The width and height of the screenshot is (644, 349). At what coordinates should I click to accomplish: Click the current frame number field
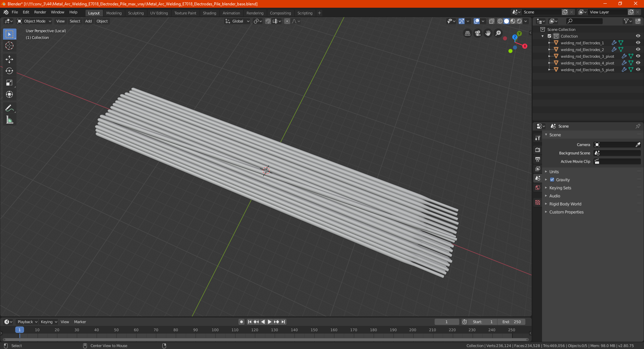pos(446,322)
